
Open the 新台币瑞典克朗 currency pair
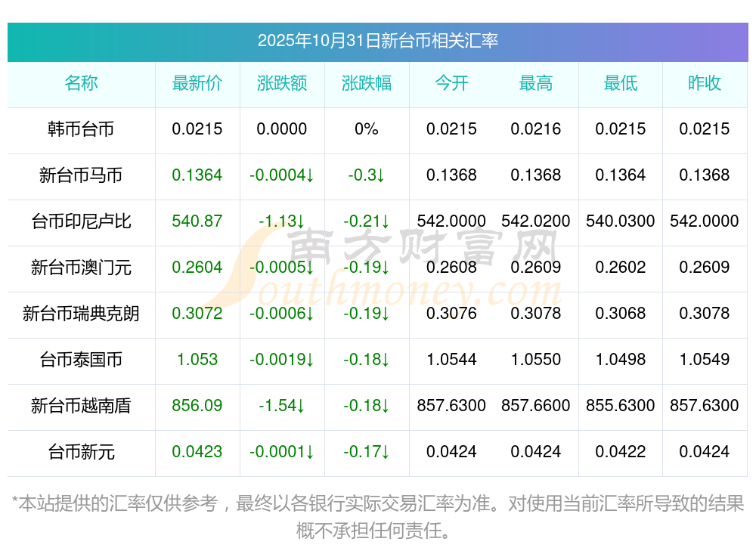click(x=81, y=314)
